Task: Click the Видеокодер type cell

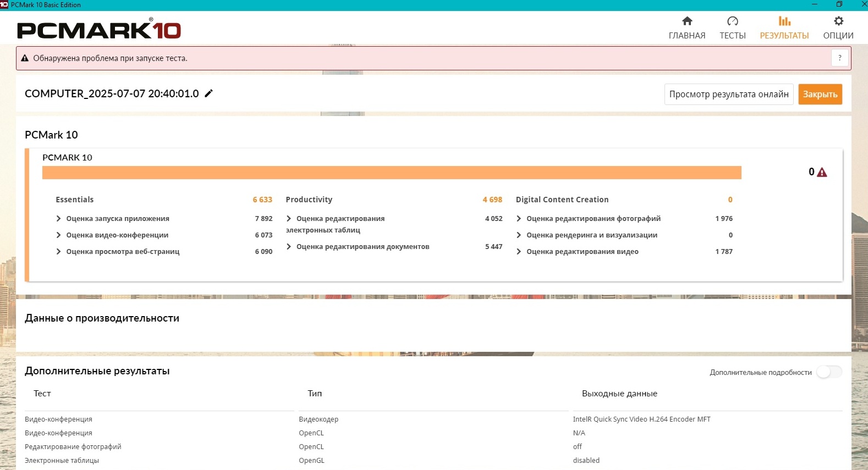Action: pos(318,419)
